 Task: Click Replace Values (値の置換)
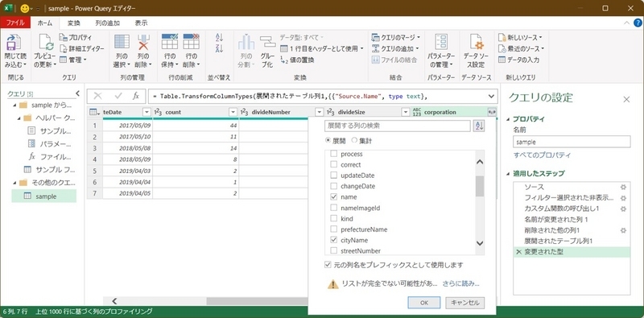297,60
